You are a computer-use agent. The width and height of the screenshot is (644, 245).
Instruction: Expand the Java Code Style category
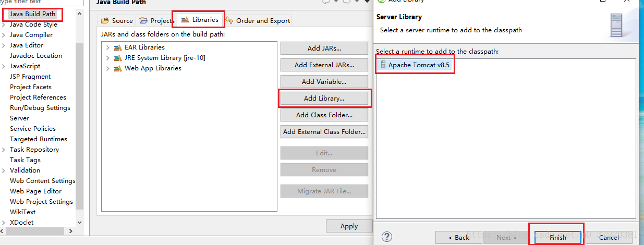pos(4,24)
